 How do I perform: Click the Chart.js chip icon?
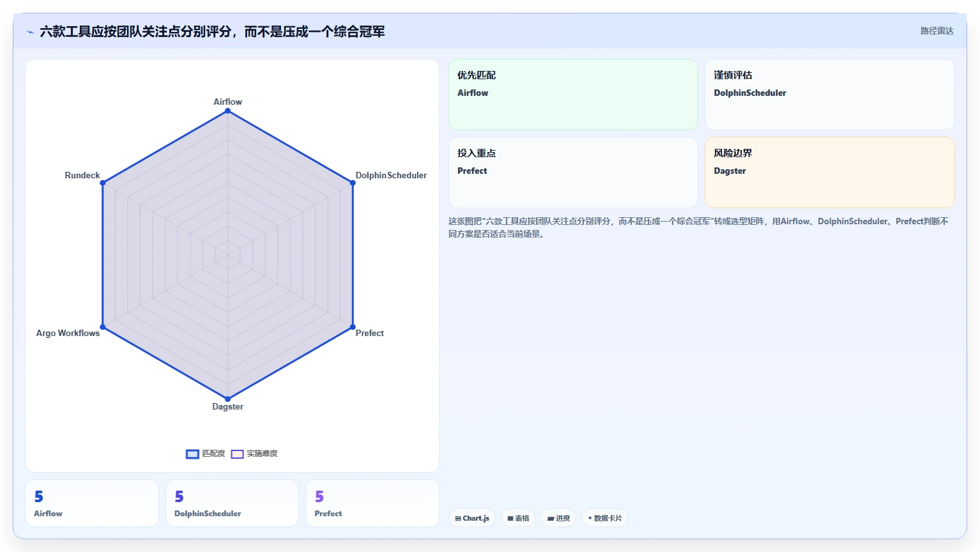458,519
